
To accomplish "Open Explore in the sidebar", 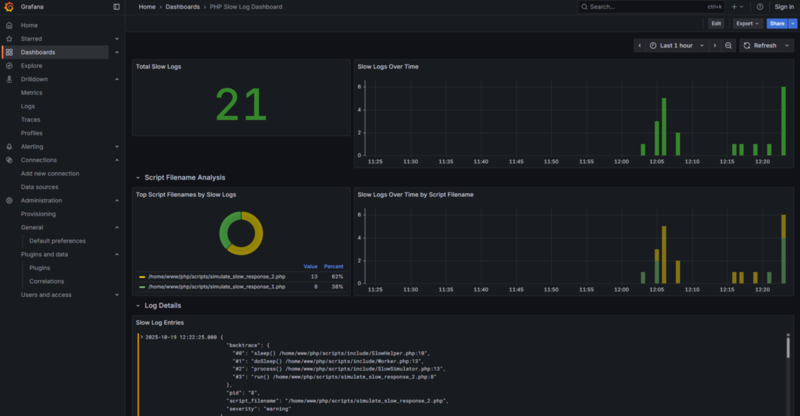I will click(32, 66).
